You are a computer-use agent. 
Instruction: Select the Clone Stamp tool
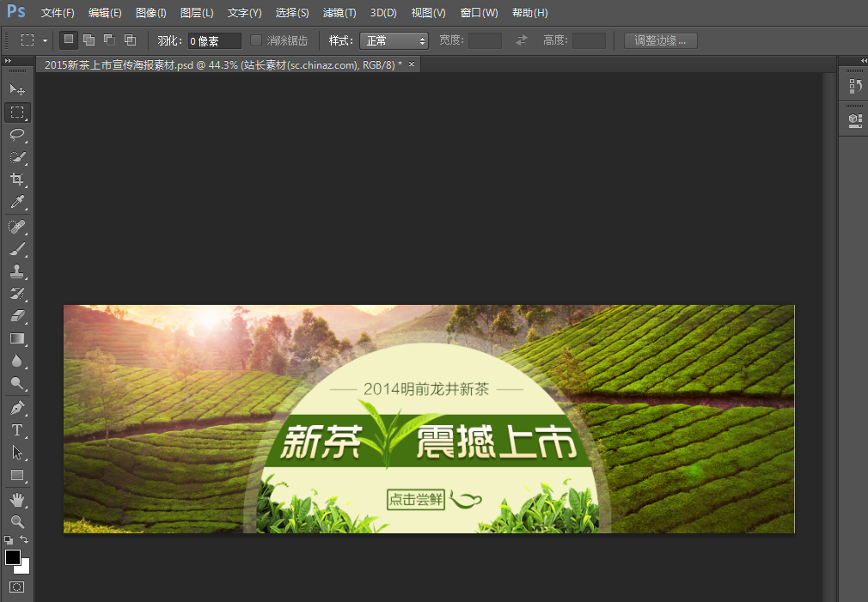pyautogui.click(x=17, y=271)
